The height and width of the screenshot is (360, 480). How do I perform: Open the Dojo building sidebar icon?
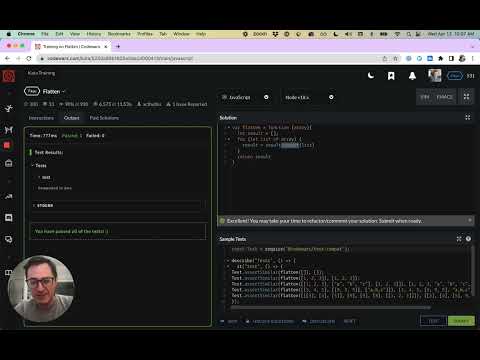[9, 163]
